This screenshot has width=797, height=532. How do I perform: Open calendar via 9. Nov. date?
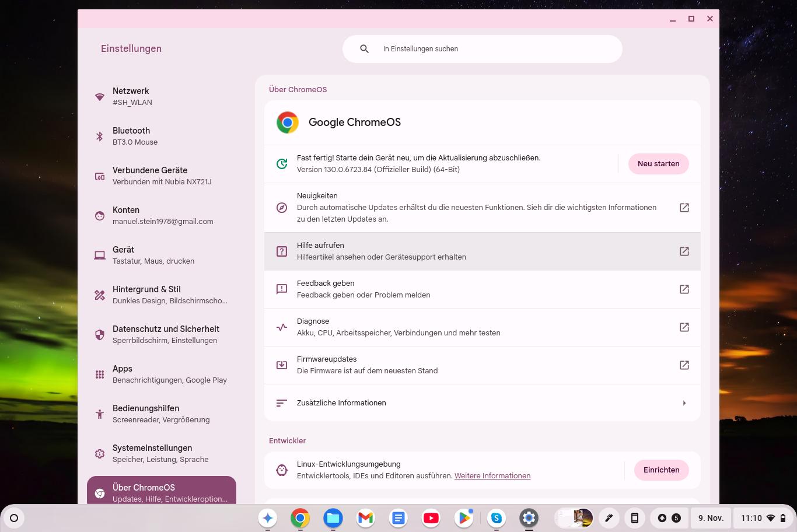point(711,518)
